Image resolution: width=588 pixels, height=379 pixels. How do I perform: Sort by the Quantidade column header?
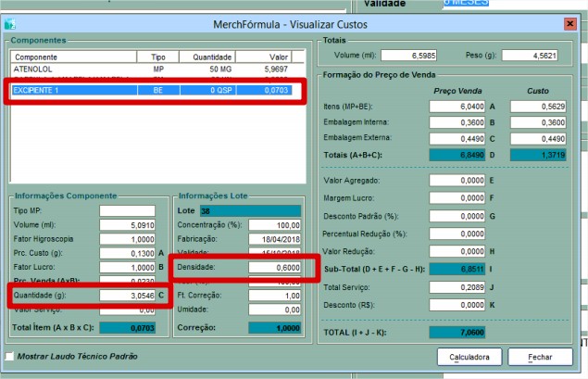[211, 57]
